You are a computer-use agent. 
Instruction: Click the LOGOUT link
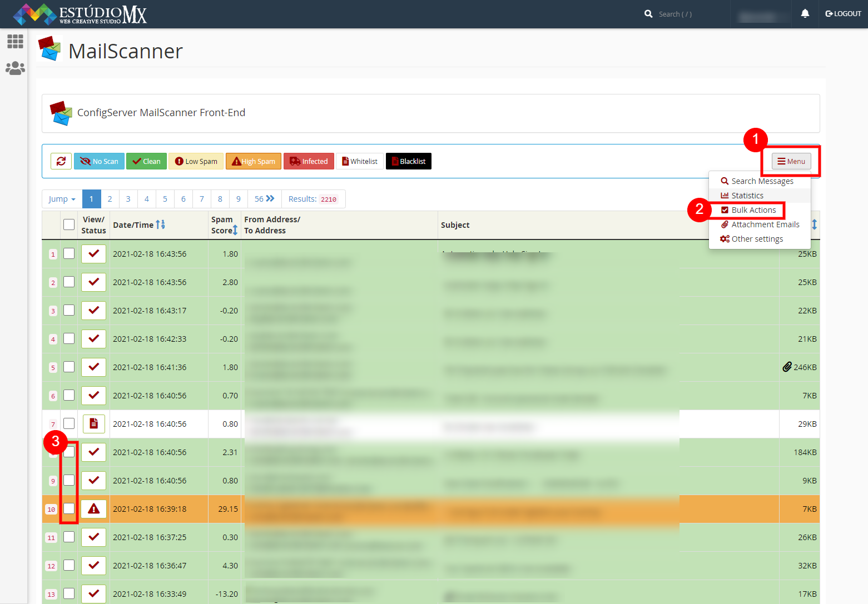(843, 14)
